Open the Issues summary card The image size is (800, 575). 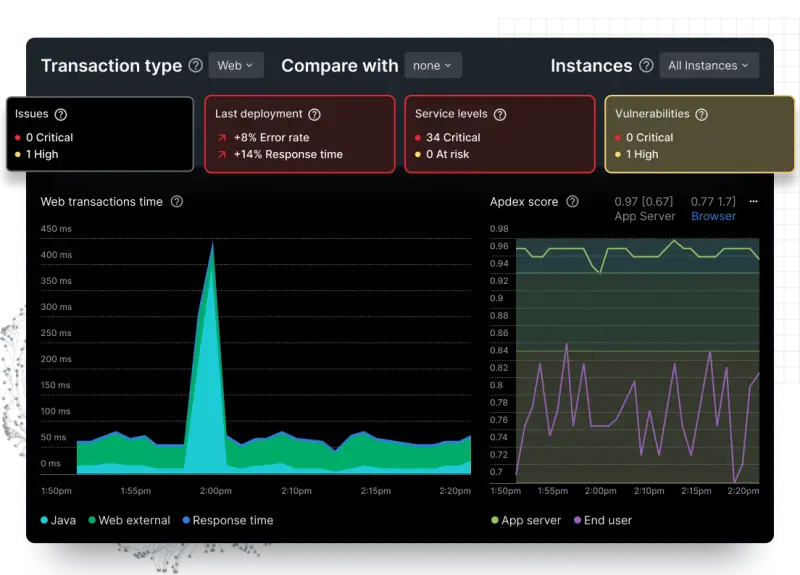(x=100, y=134)
